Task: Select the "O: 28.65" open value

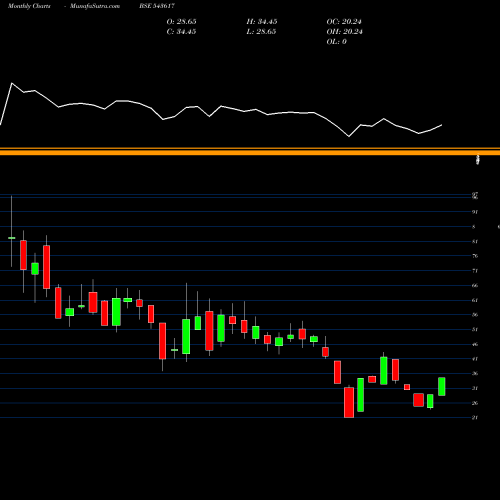Action: 182,22
